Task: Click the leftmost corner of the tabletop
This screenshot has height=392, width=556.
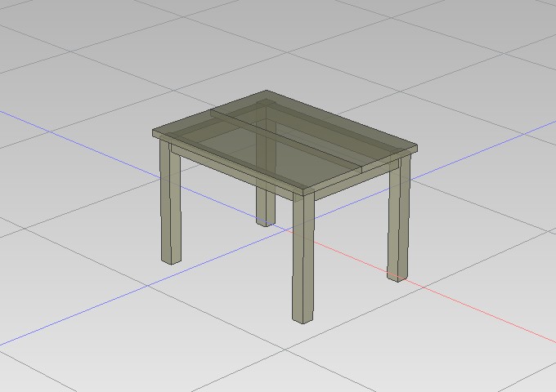Action: pyautogui.click(x=154, y=133)
